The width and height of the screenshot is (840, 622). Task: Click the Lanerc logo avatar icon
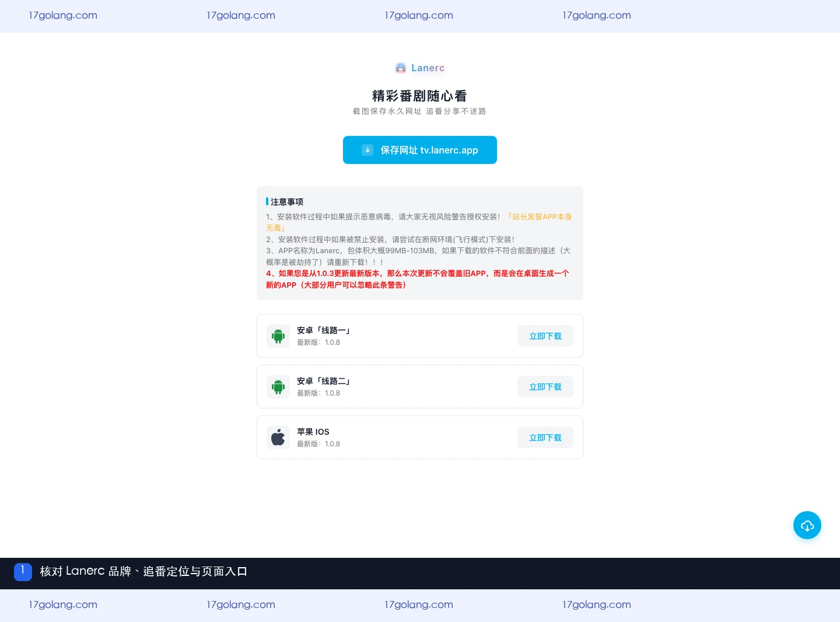401,68
